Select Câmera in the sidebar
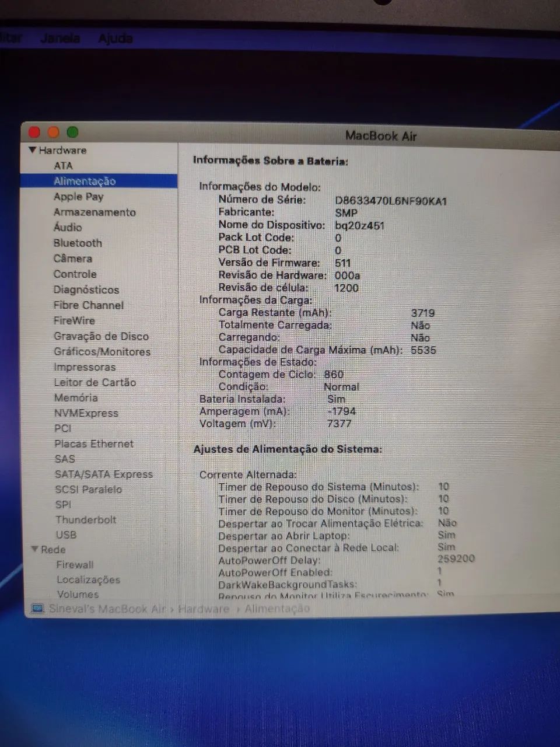This screenshot has height=747, width=560. click(x=73, y=258)
